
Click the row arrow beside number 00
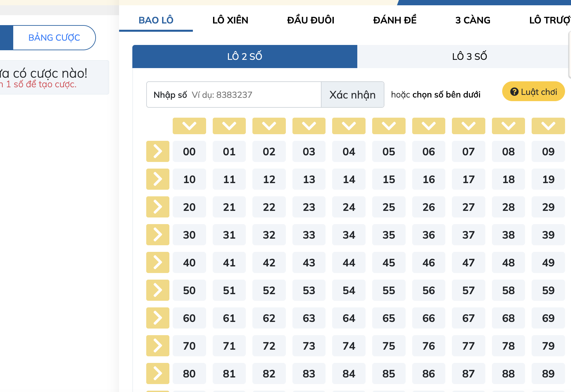point(158,151)
